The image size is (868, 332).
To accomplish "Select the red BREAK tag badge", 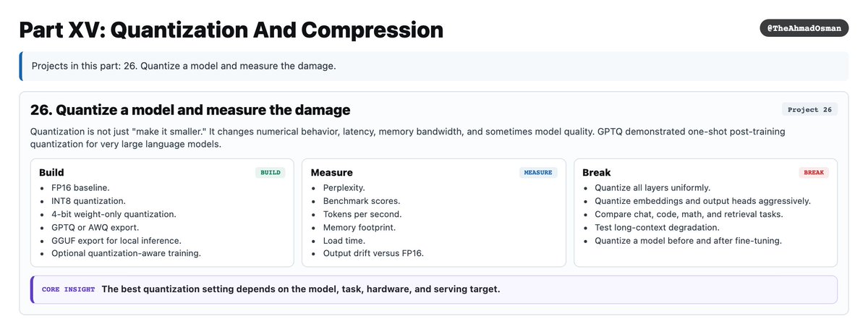I will click(x=814, y=173).
